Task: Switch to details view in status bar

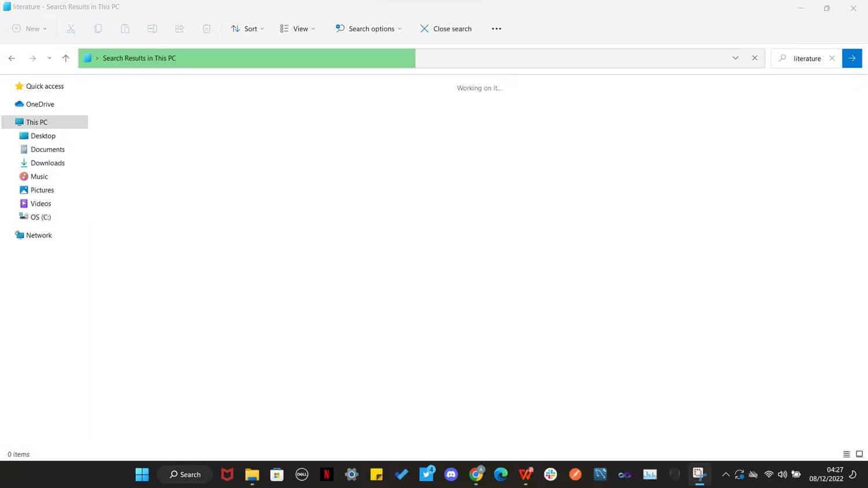Action: click(x=846, y=454)
